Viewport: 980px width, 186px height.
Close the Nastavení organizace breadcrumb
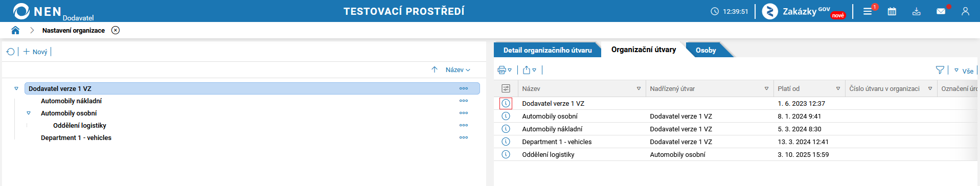(x=116, y=30)
